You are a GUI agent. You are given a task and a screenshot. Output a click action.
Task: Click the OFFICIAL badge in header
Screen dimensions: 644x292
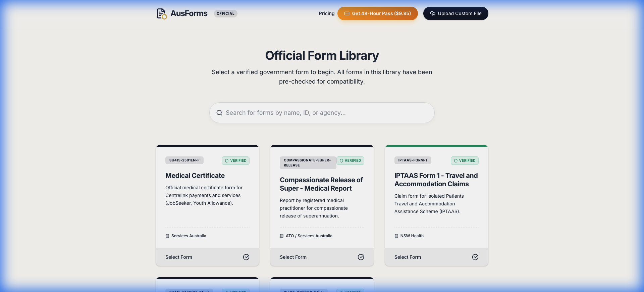(x=225, y=13)
